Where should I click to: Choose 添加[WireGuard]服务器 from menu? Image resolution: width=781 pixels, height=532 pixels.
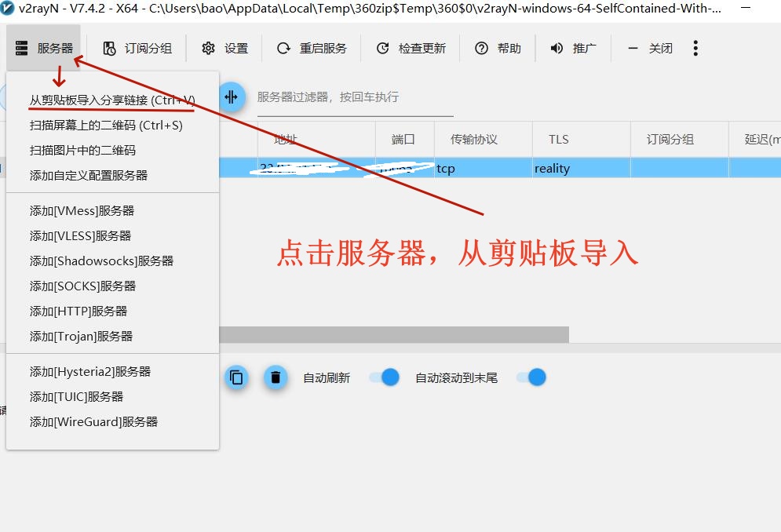click(x=112, y=422)
